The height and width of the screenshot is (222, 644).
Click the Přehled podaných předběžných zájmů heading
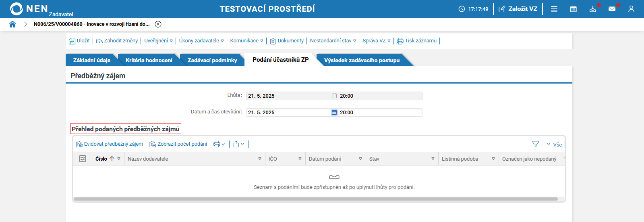tap(126, 129)
